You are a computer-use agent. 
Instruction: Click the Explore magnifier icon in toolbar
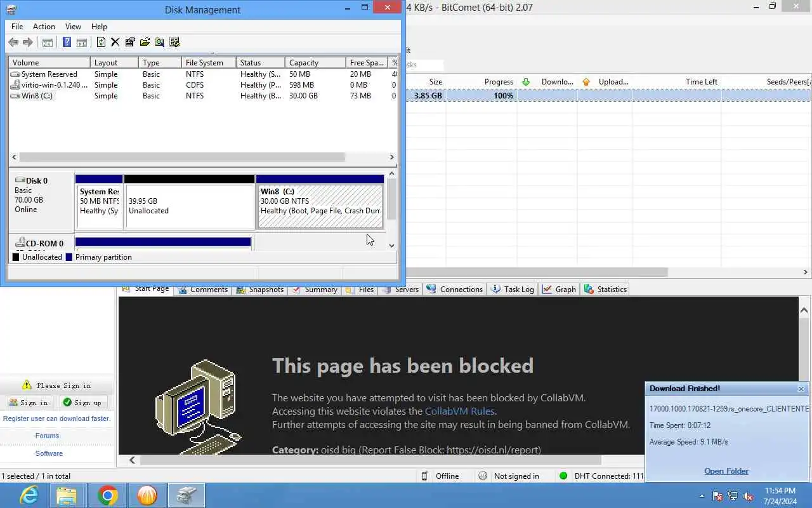[x=159, y=43]
